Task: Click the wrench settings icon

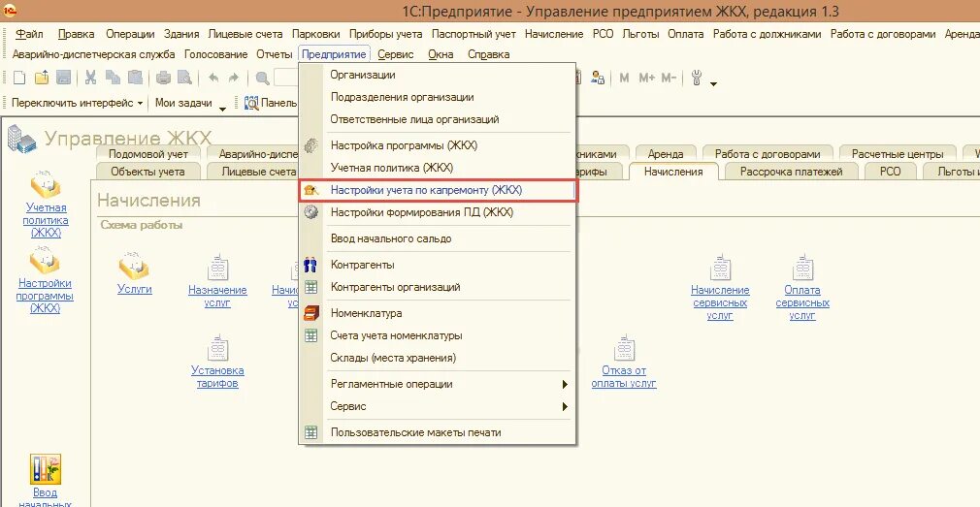Action: point(697,79)
